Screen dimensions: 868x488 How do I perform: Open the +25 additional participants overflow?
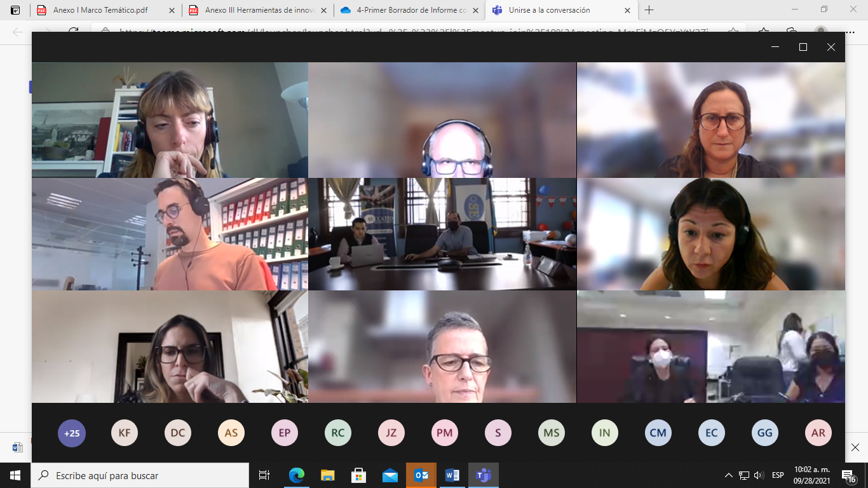(x=72, y=433)
